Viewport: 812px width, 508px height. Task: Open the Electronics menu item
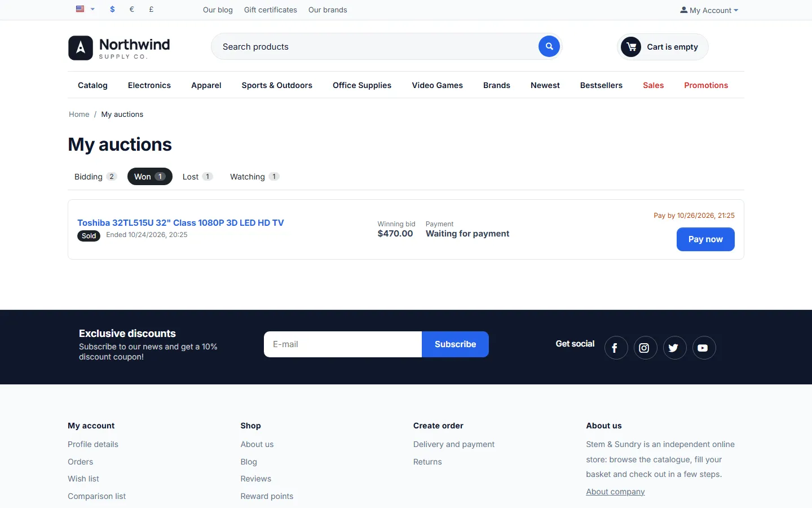149,85
